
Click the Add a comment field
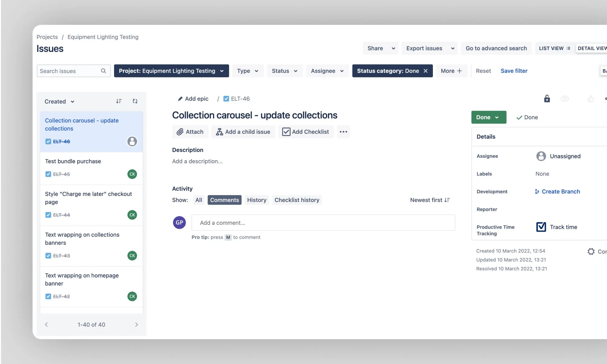(x=323, y=223)
